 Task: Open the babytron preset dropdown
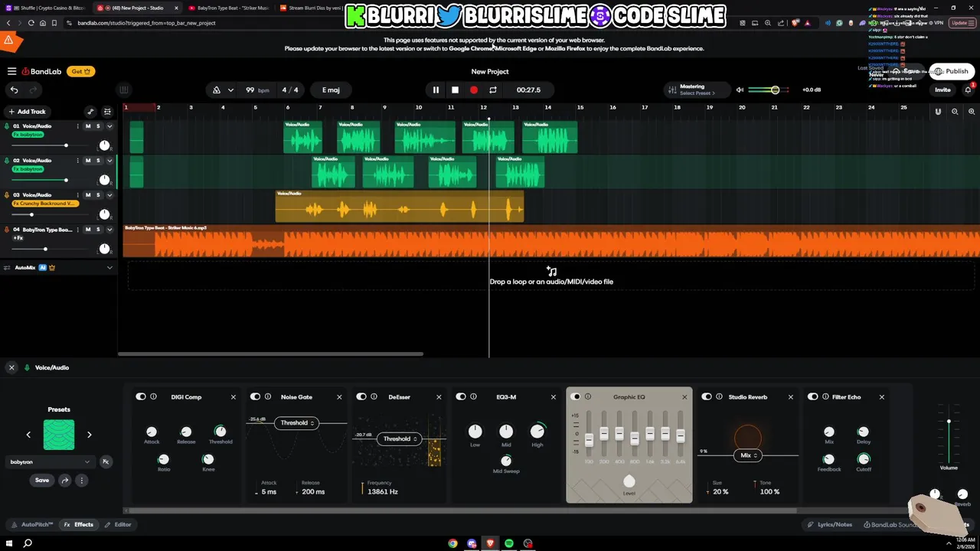(50, 462)
